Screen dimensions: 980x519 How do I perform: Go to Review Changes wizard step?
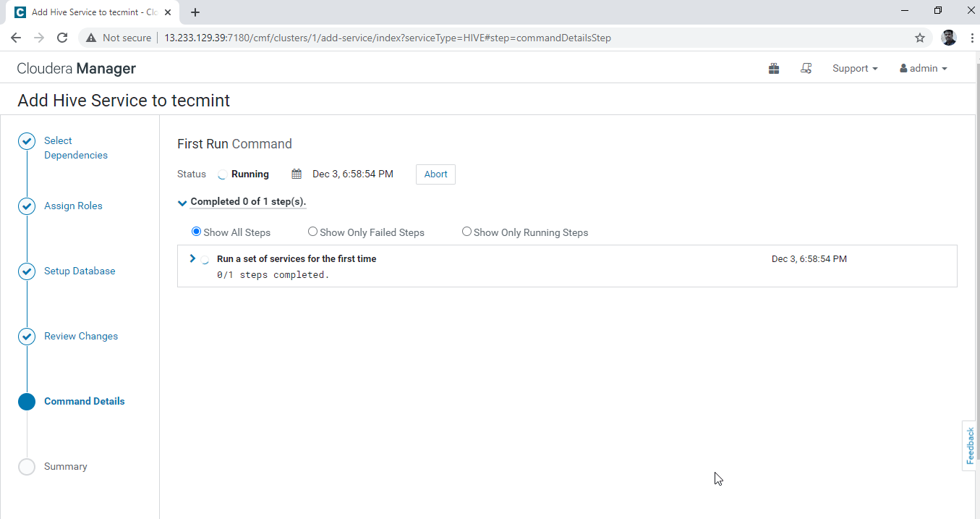pos(81,337)
